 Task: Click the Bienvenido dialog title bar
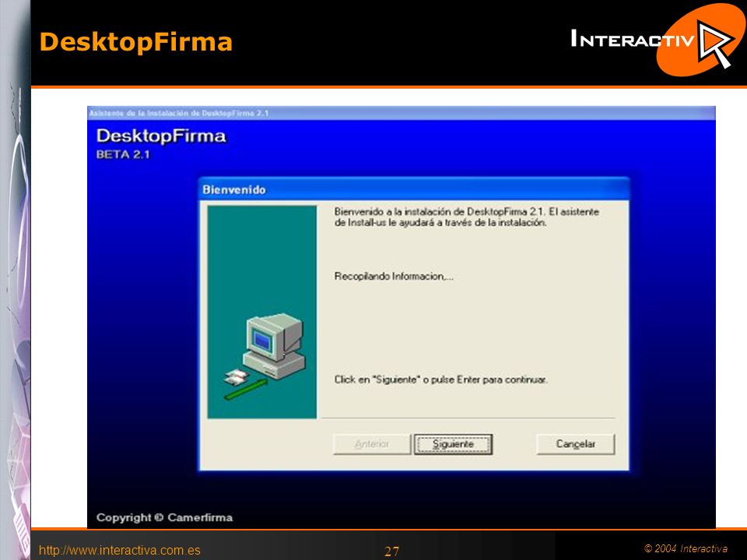413,190
